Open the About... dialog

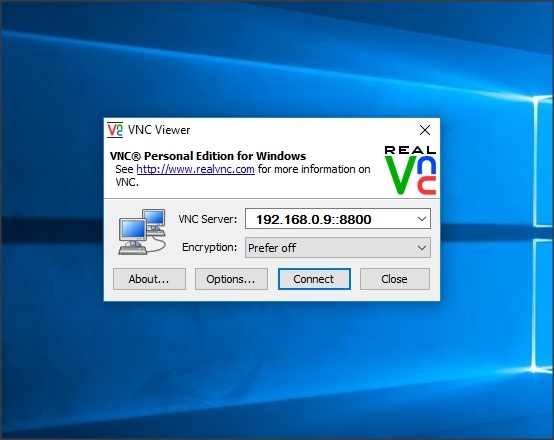[x=149, y=279]
